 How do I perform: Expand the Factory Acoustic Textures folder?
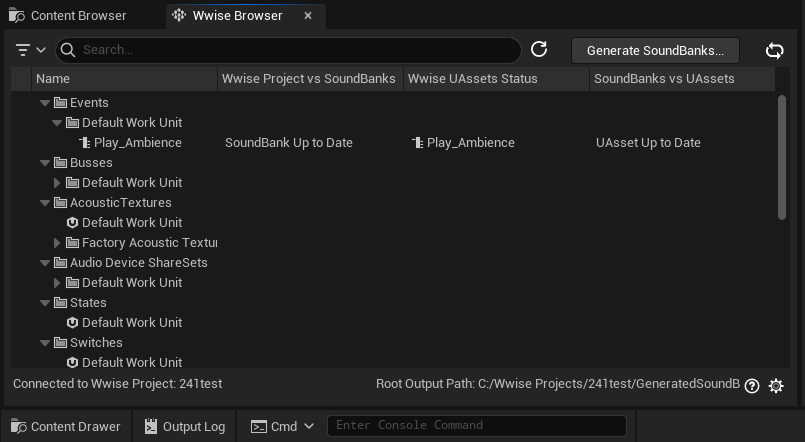pyautogui.click(x=57, y=243)
